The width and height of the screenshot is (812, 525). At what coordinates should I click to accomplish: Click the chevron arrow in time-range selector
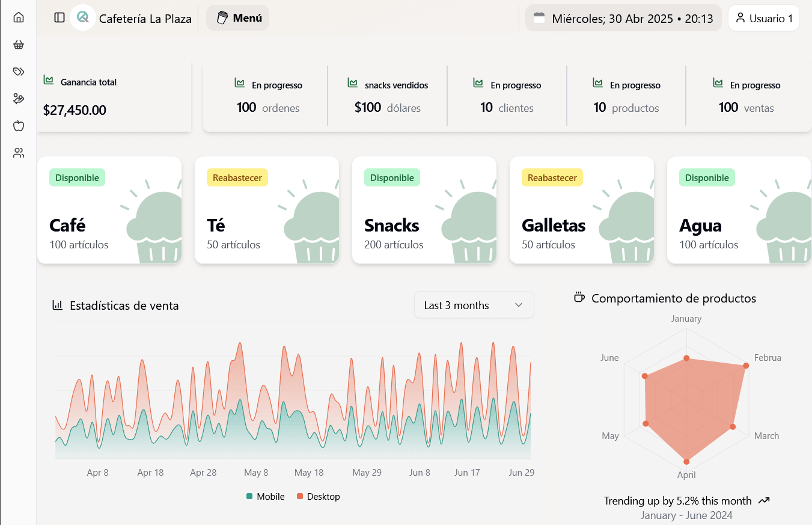519,305
